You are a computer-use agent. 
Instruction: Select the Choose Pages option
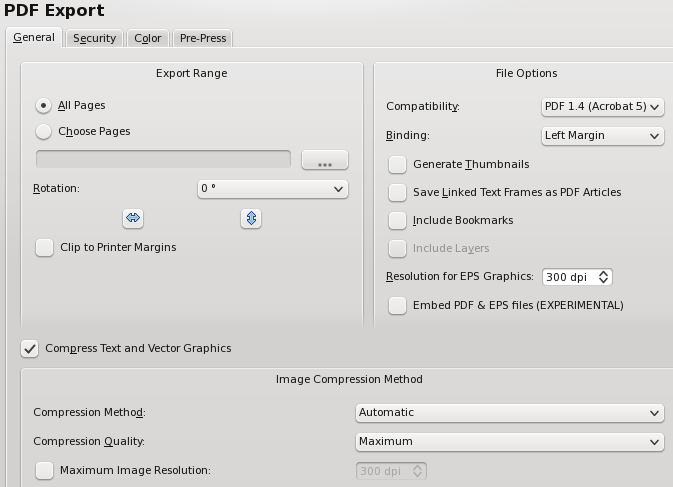[x=44, y=131]
